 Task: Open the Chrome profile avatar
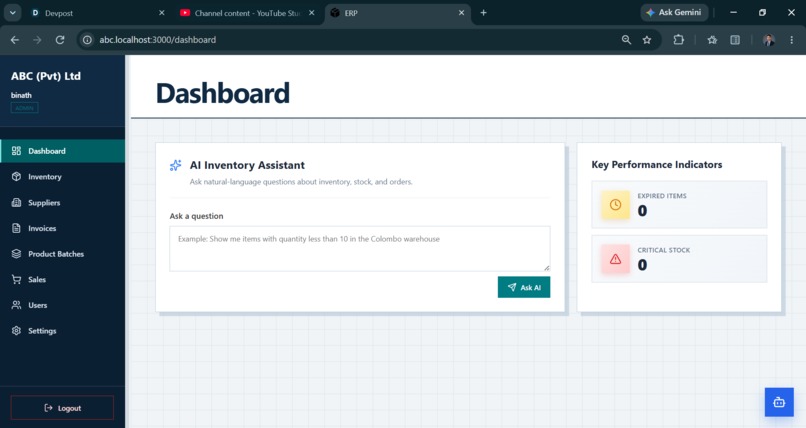click(x=768, y=40)
